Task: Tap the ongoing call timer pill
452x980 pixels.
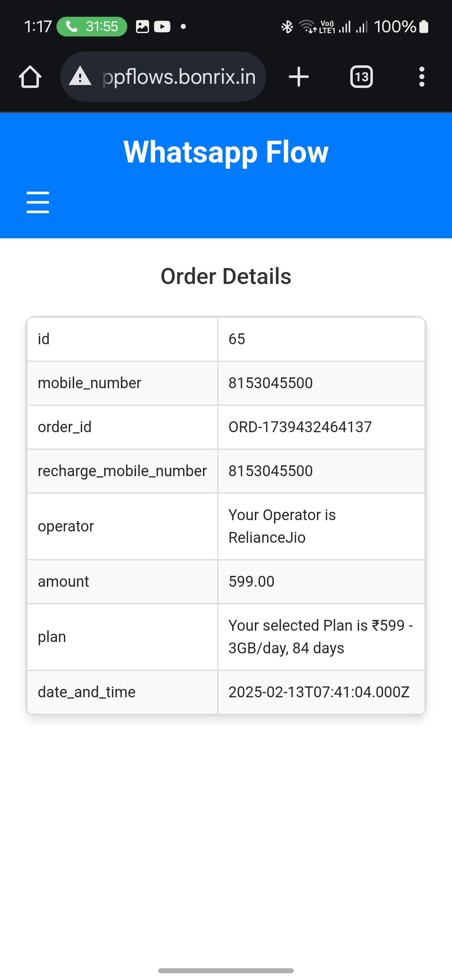Action: point(92,27)
